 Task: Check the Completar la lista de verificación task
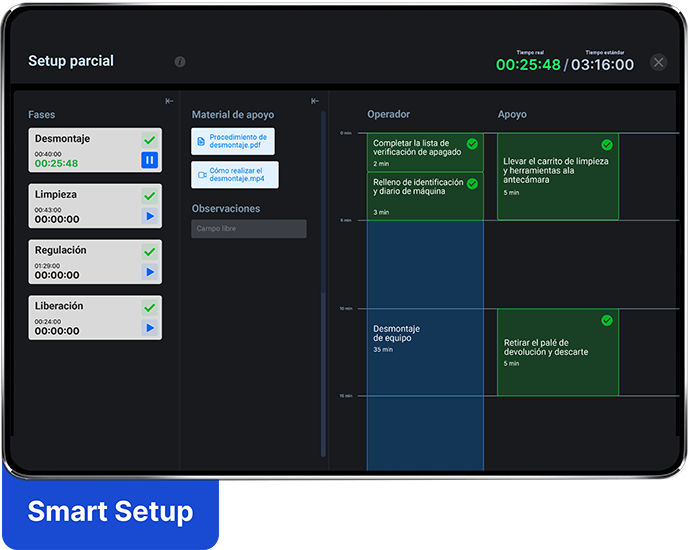[472, 144]
